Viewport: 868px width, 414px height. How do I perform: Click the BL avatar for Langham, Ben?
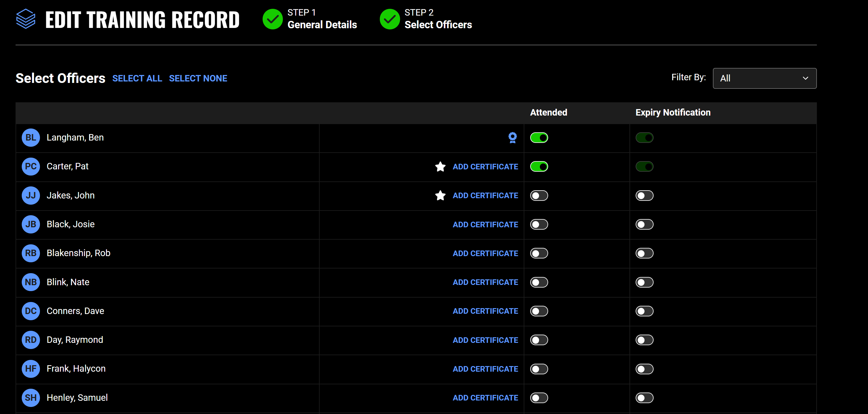tap(31, 138)
